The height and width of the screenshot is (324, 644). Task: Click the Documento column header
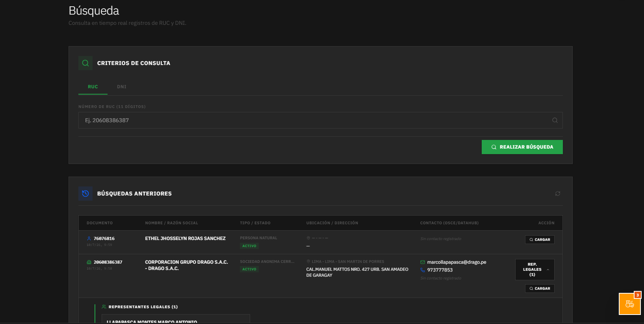(x=100, y=223)
